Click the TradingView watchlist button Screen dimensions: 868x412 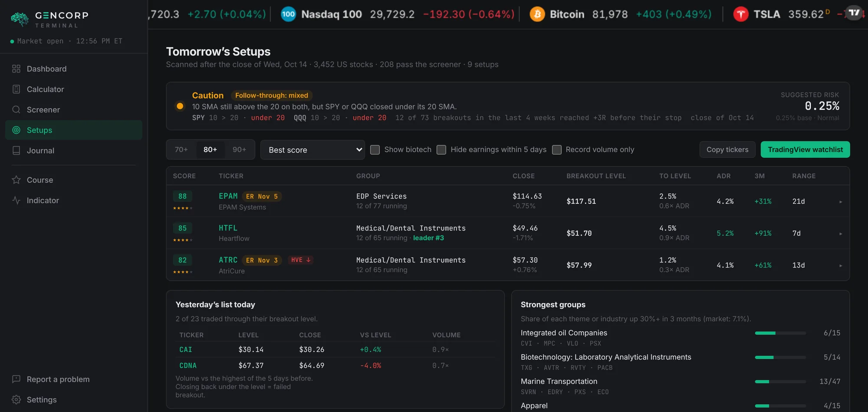coord(806,149)
